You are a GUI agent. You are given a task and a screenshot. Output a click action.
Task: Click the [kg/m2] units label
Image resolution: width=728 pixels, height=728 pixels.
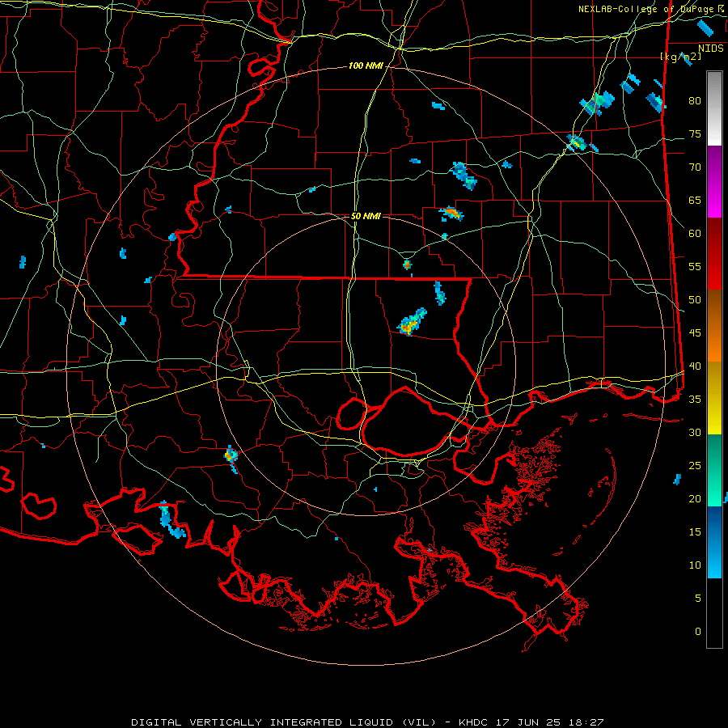click(x=680, y=57)
